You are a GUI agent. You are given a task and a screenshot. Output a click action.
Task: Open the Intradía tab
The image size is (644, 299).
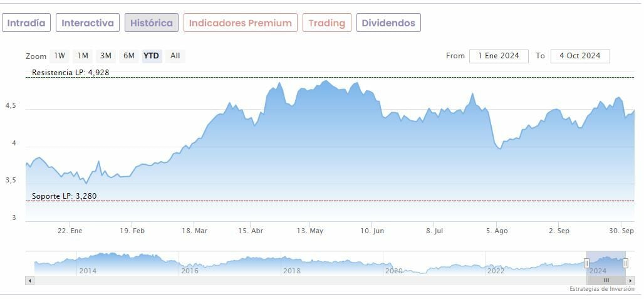[26, 23]
